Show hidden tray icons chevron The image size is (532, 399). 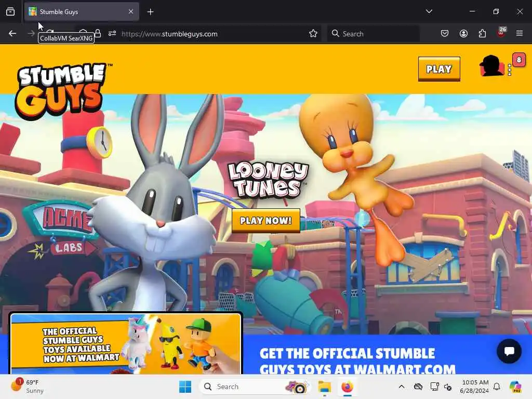click(x=402, y=387)
